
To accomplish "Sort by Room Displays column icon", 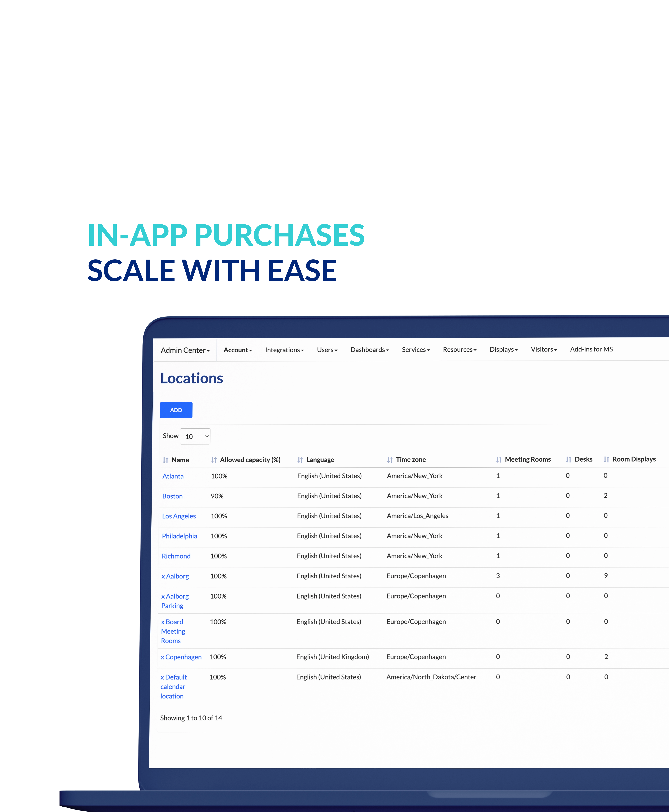I will 607,459.
